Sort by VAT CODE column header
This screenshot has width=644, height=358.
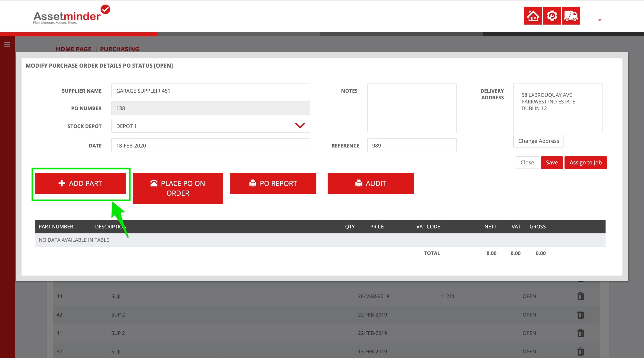coord(428,227)
